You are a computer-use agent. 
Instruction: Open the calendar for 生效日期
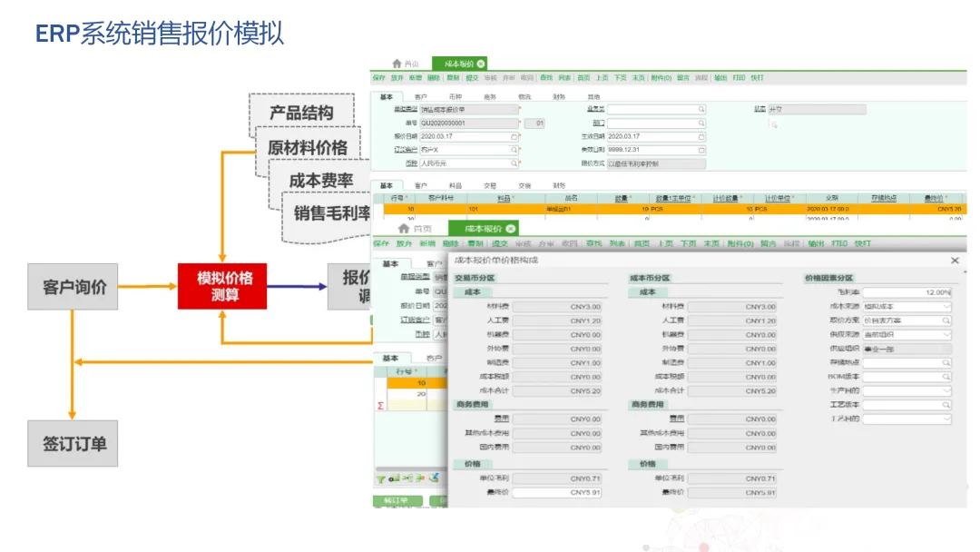[701, 136]
